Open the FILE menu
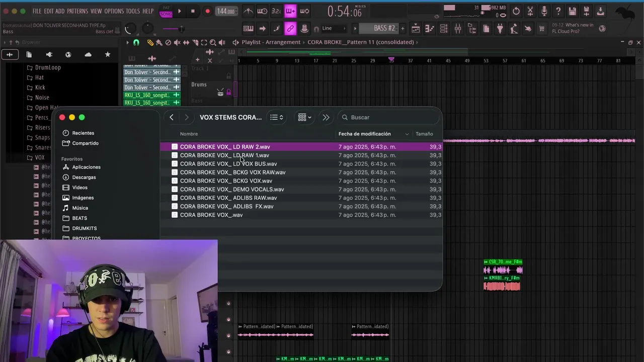 click(x=37, y=11)
